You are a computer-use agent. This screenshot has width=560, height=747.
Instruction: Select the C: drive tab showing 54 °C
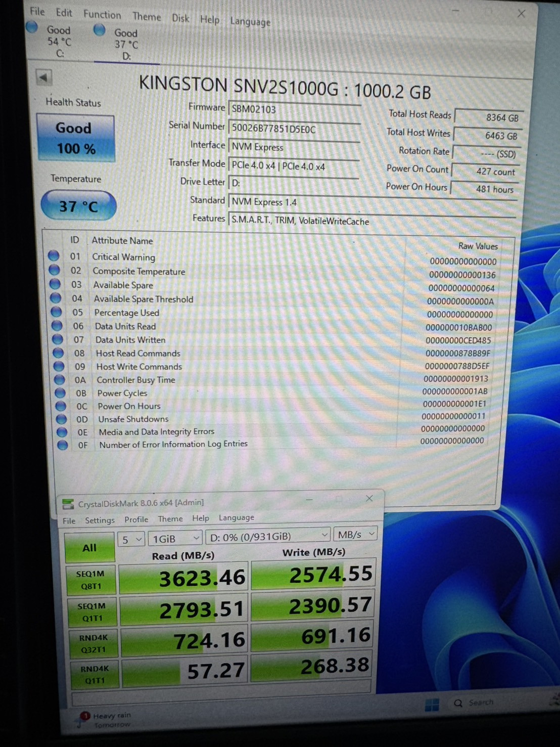tap(51, 40)
